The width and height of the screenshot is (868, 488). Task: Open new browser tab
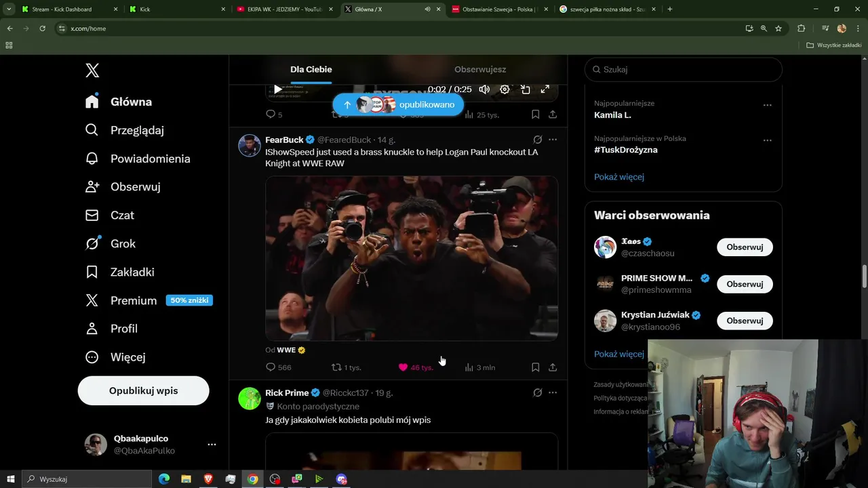pyautogui.click(x=670, y=9)
